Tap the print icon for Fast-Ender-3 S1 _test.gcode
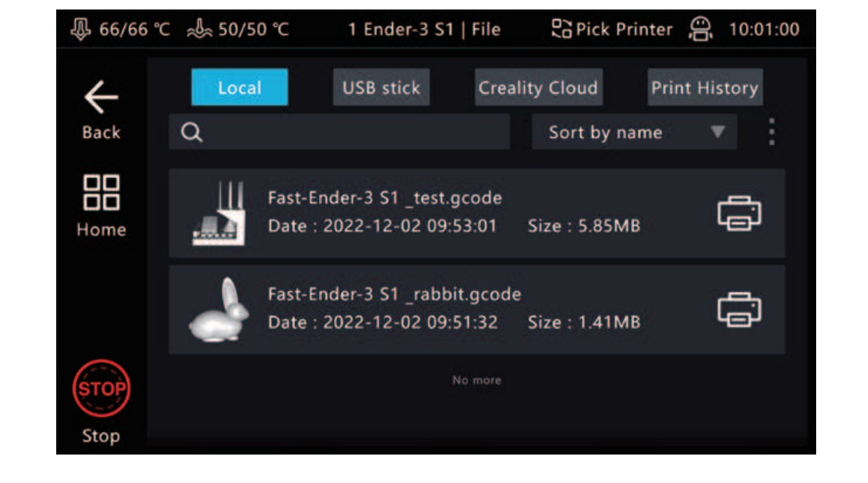Viewport: 868px width, 483px height. (x=740, y=213)
